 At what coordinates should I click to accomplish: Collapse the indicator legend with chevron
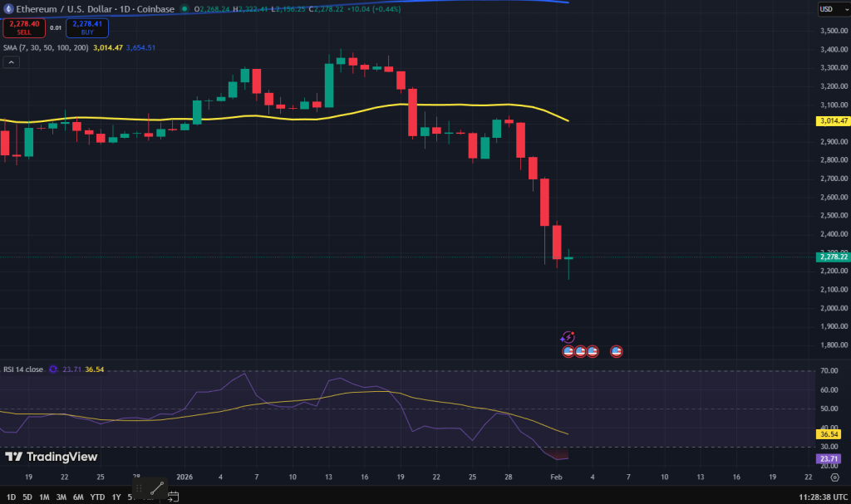(12, 62)
